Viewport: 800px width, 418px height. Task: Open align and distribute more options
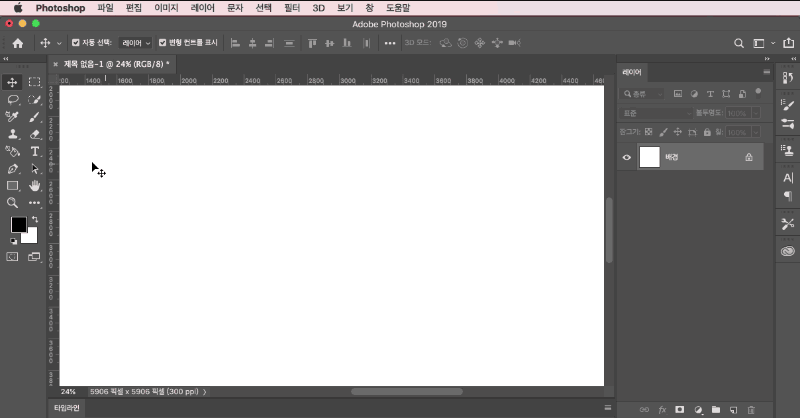pos(390,43)
